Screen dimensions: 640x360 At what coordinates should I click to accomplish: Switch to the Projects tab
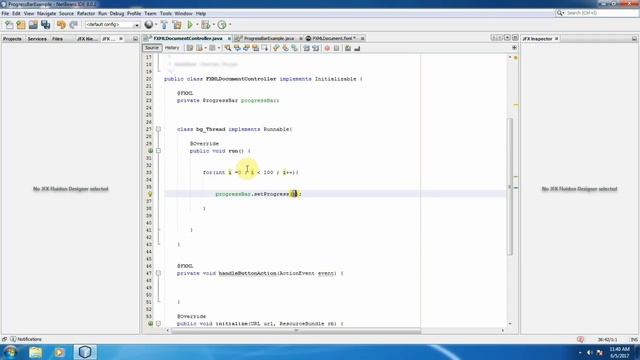pyautogui.click(x=12, y=39)
